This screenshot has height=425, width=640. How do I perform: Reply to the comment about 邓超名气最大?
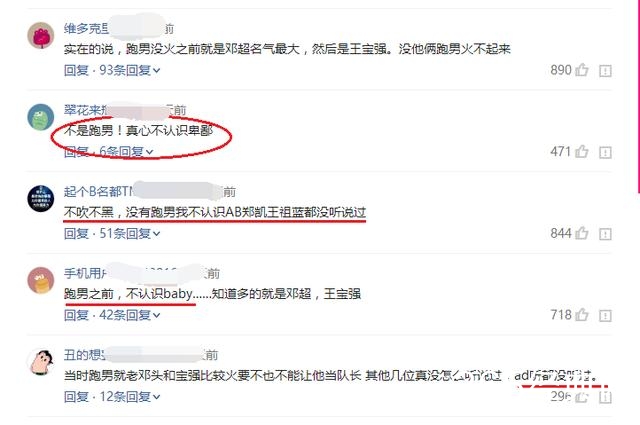coord(76,70)
